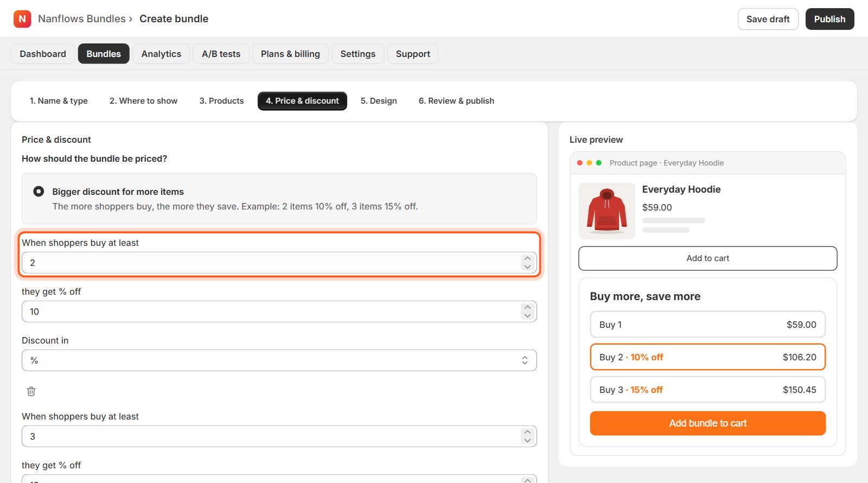Select step 4. Price & discount
Image resolution: width=868 pixels, height=483 pixels.
tap(302, 101)
